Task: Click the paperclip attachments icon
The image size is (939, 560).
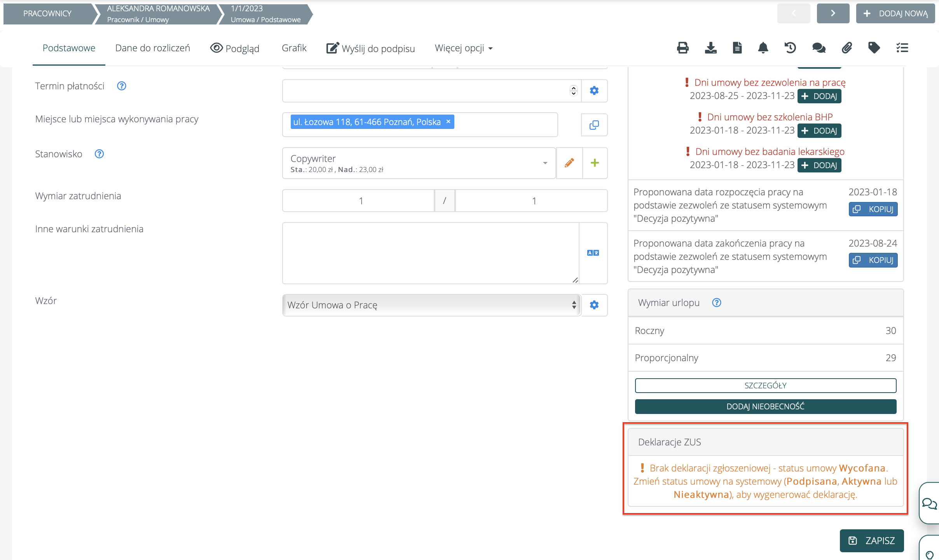Action: coord(847,48)
